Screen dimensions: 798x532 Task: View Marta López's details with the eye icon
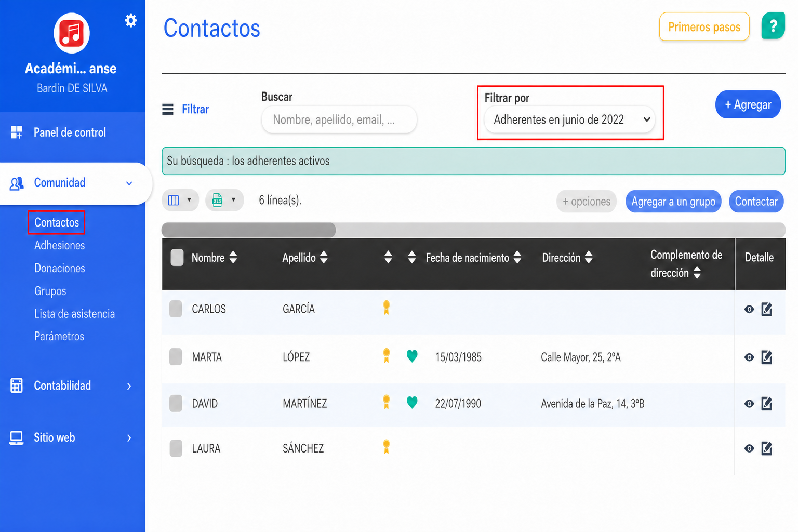(749, 357)
